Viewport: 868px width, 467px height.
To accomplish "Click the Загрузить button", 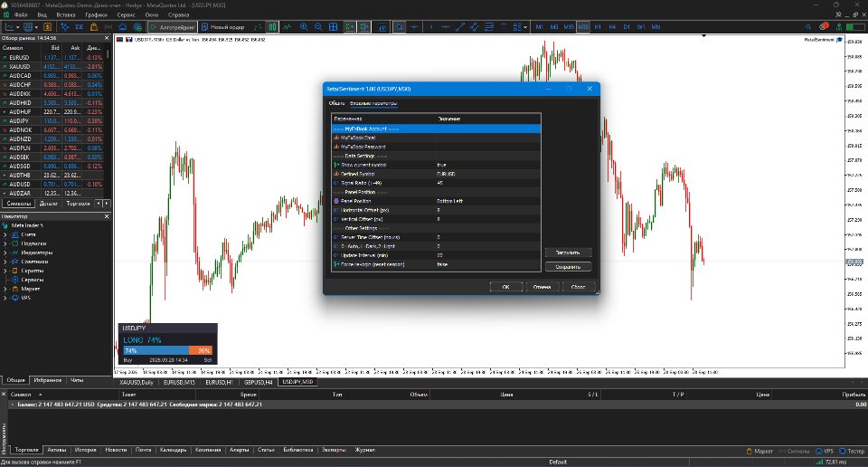I will tap(568, 253).
